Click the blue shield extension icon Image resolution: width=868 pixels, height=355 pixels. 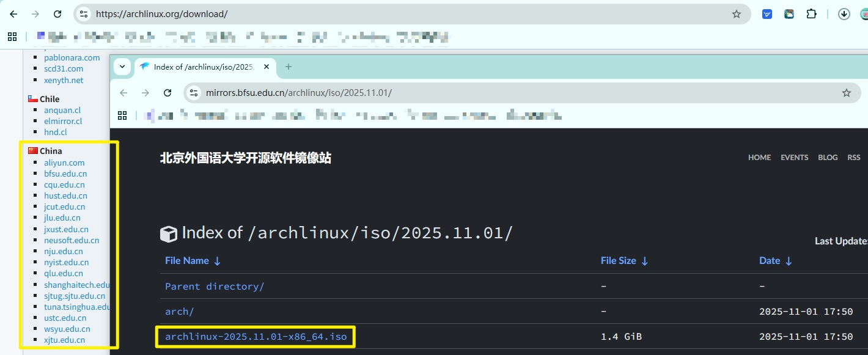pyautogui.click(x=767, y=13)
